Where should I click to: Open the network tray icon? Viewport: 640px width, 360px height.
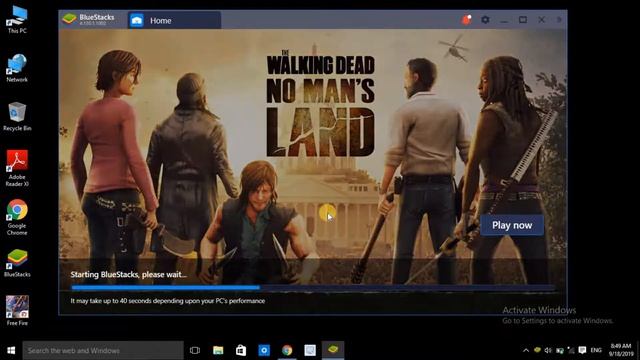571,350
